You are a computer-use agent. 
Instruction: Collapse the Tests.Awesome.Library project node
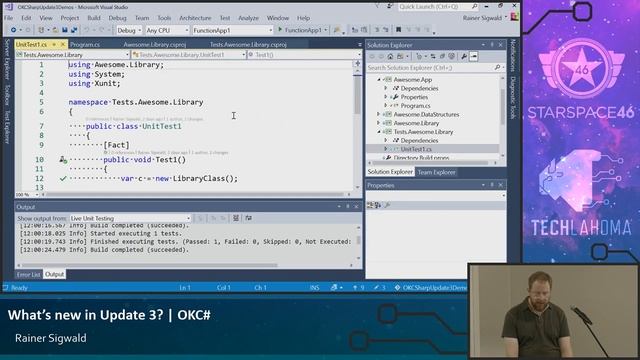[379, 132]
